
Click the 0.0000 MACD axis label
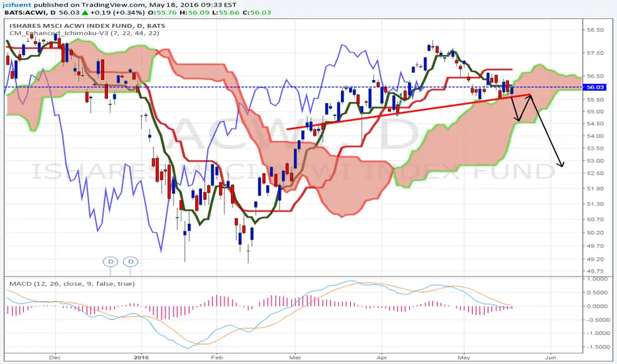coord(597,306)
